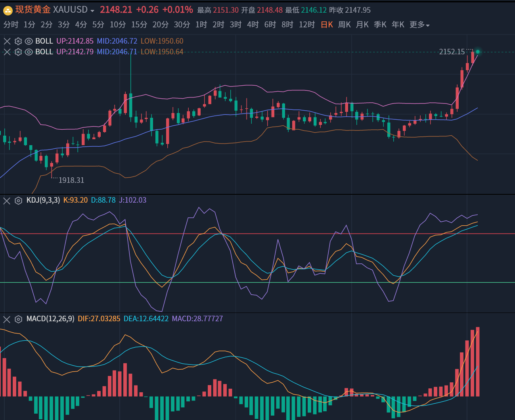Click the J:102.03 value
This screenshot has height=420, width=515.
click(133, 200)
